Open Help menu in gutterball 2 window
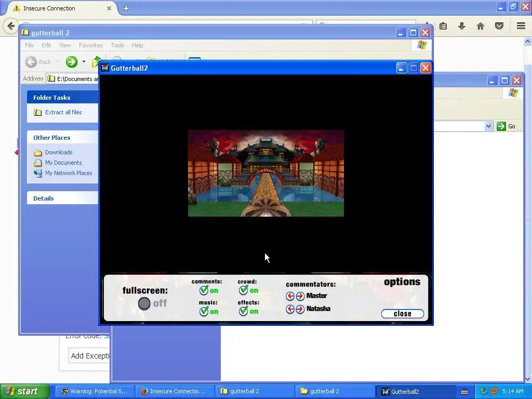 (x=137, y=45)
